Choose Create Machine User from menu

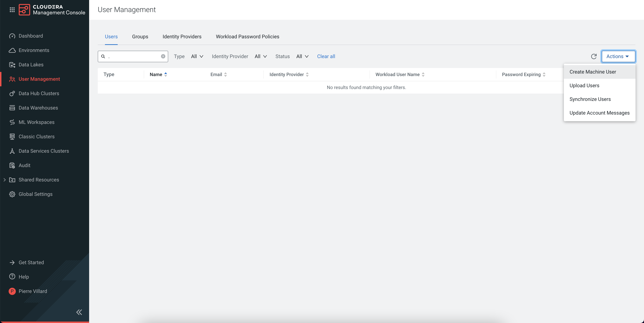(592, 72)
